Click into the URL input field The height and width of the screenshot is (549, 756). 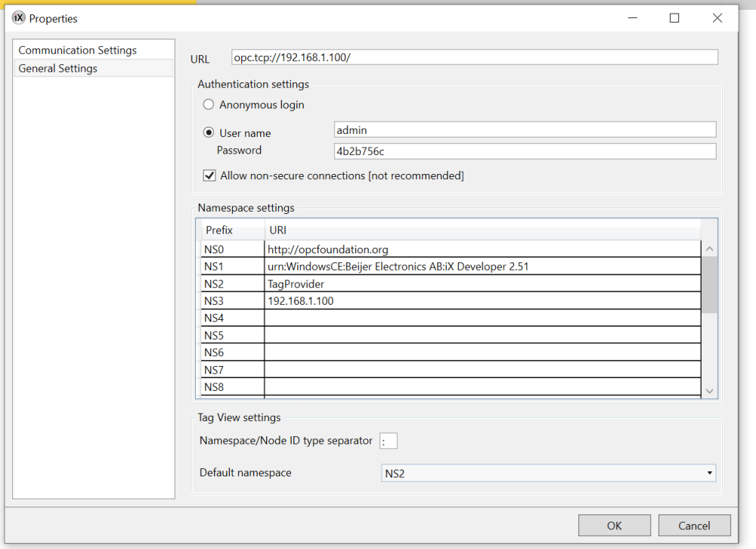tap(475, 57)
